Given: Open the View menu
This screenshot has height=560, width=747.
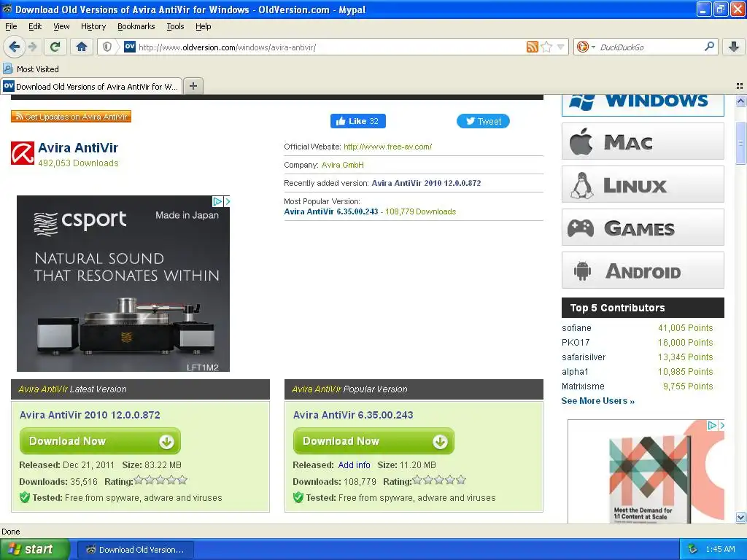Looking at the screenshot, I should (x=61, y=26).
